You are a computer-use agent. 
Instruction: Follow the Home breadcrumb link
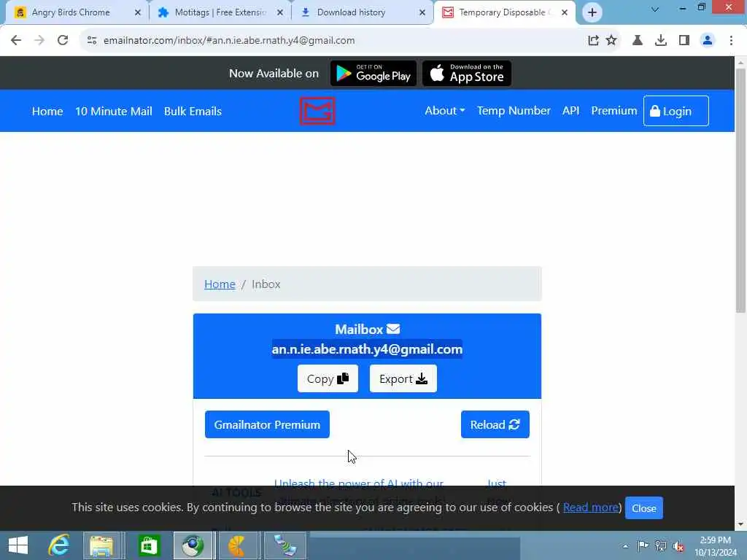coord(220,284)
